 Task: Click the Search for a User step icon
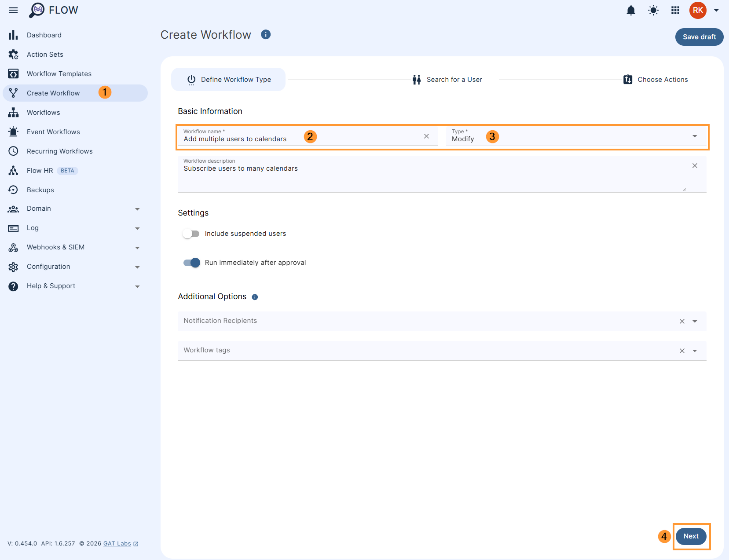coord(417,80)
